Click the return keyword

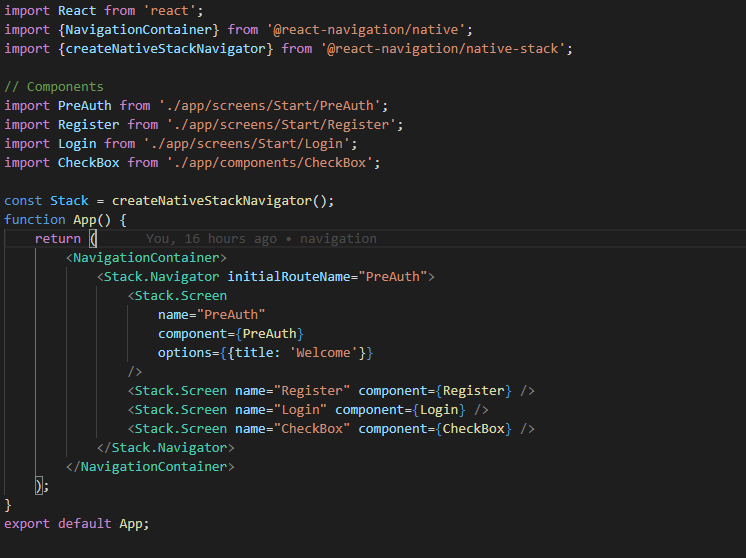pyautogui.click(x=58, y=239)
